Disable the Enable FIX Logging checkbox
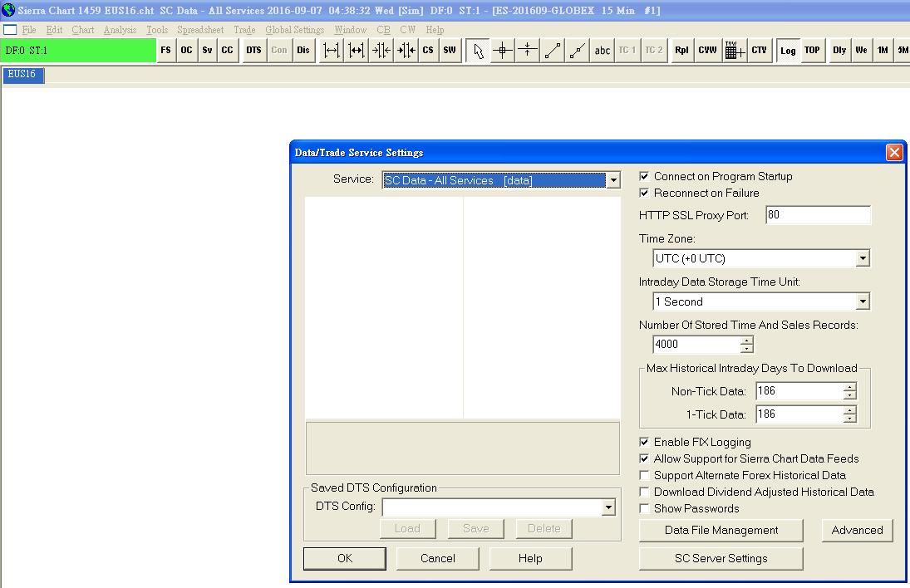This screenshot has height=588, width=910. pyautogui.click(x=644, y=443)
